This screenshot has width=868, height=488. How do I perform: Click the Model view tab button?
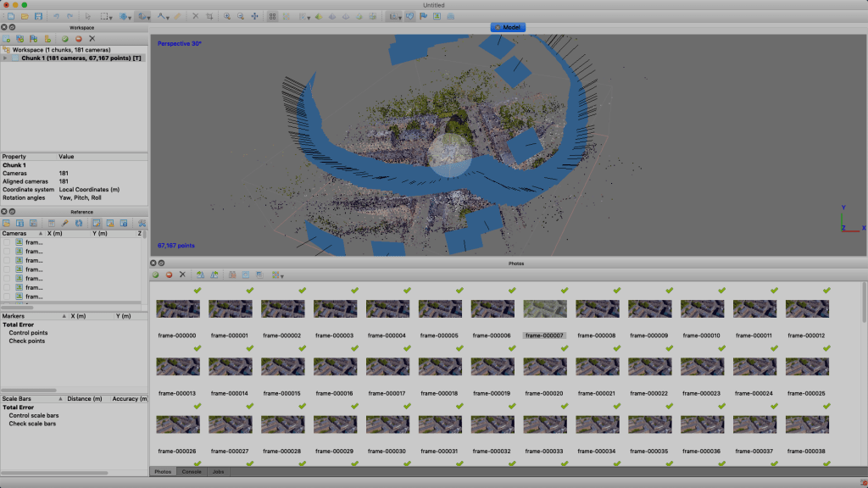pos(509,27)
